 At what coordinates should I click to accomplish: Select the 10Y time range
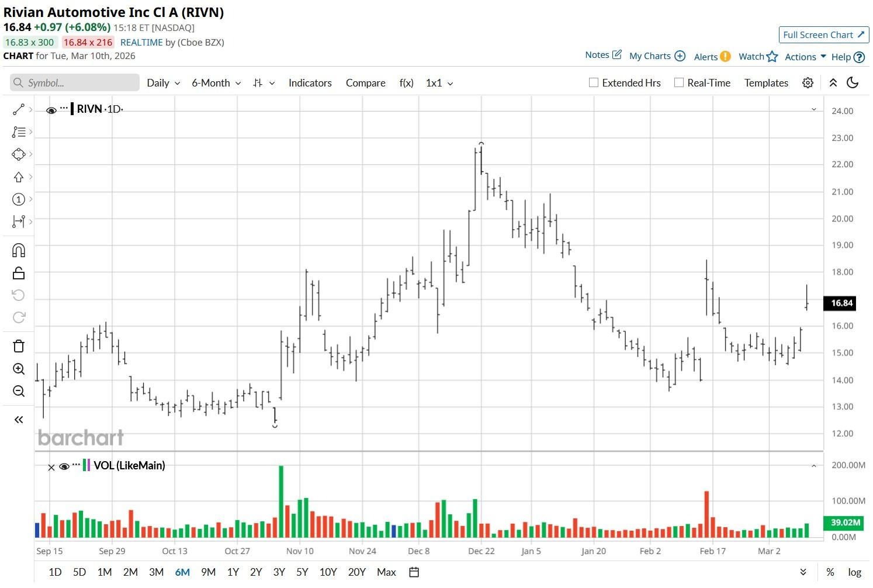[x=328, y=572]
